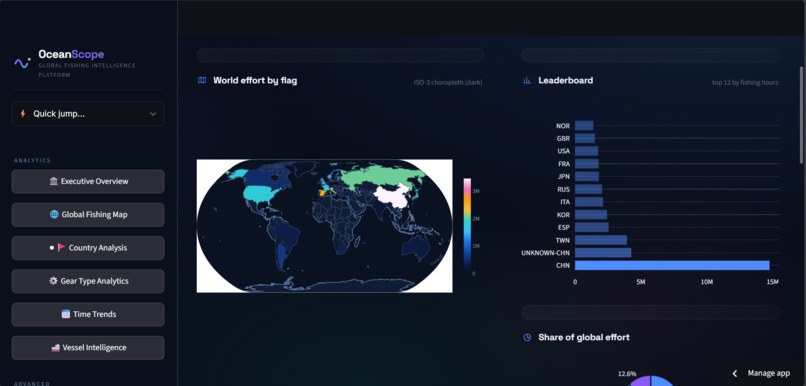Click the GBR label in Leaderboard

(563, 138)
